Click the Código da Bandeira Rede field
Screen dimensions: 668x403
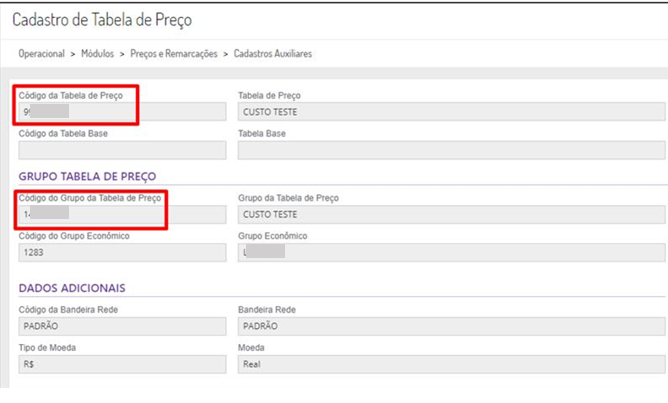122,326
